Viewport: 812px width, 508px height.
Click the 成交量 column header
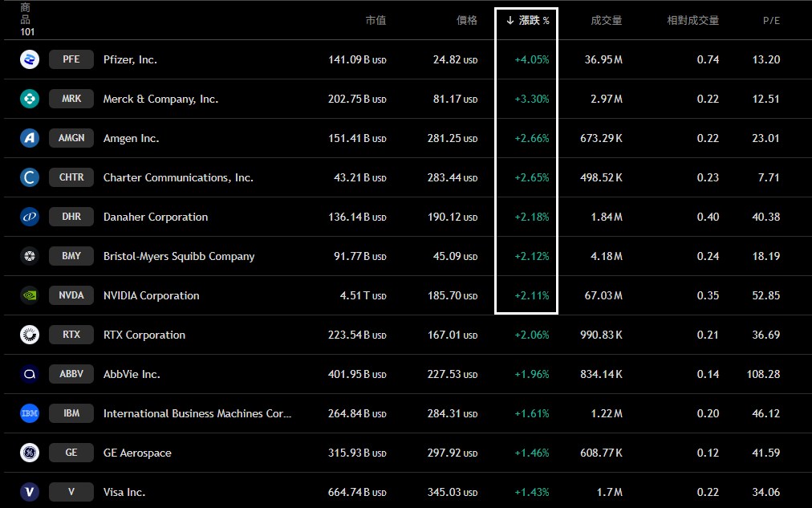click(606, 21)
